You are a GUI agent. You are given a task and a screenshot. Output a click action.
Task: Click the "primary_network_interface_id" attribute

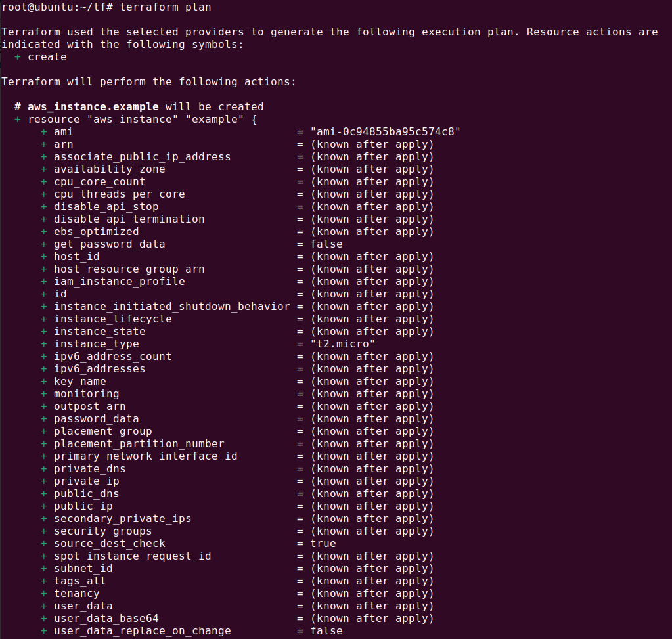coord(145,456)
